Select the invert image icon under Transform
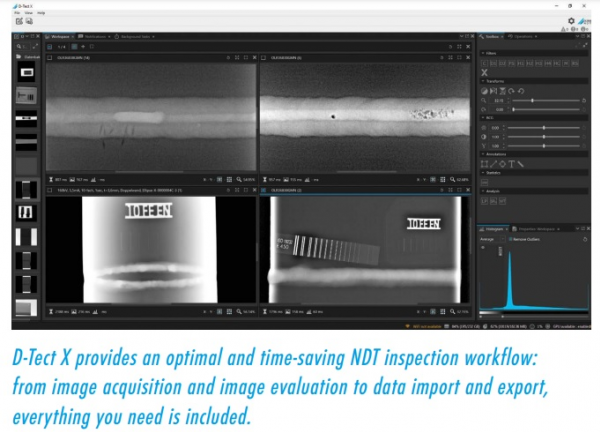Image resolution: width=600 pixels, height=432 pixels. pyautogui.click(x=484, y=91)
